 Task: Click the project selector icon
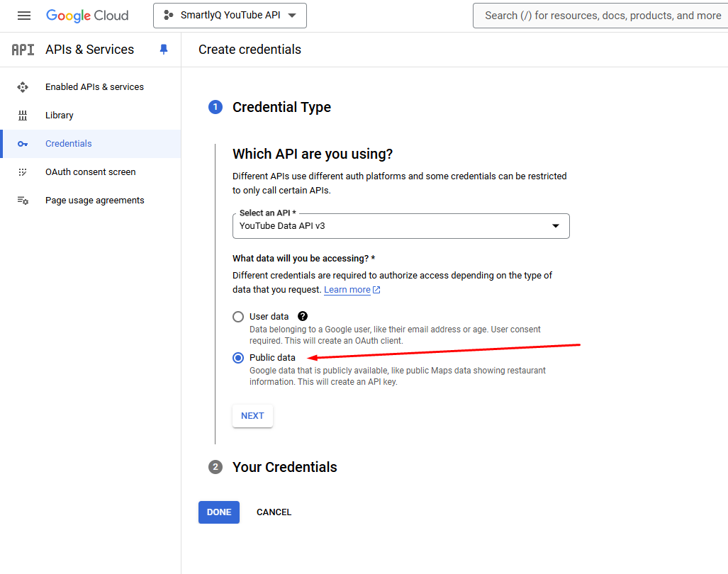click(169, 16)
